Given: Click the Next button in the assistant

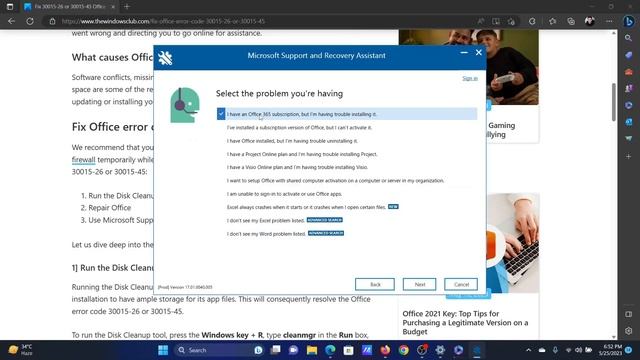Looking at the screenshot, I should coord(419,284).
